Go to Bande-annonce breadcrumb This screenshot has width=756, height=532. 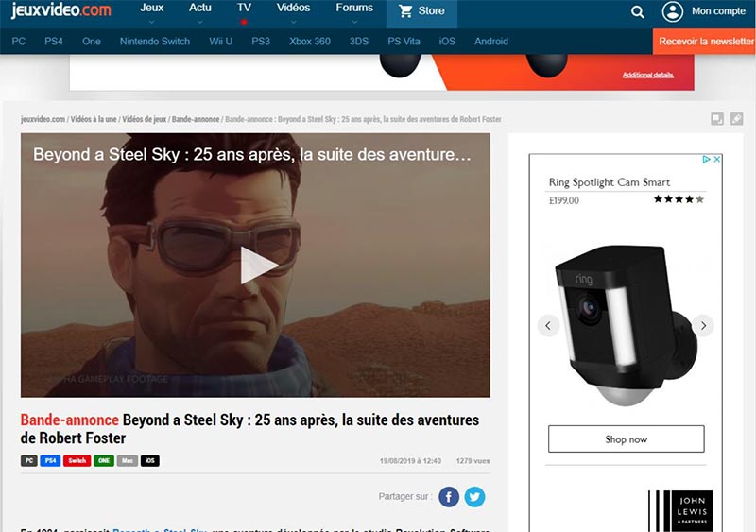tap(196, 119)
